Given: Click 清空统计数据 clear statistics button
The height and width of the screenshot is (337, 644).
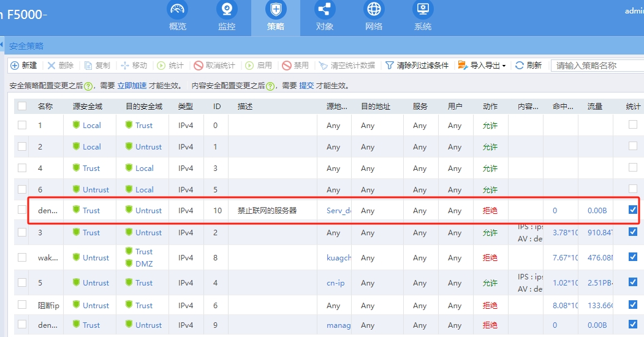Looking at the screenshot, I should [x=347, y=66].
